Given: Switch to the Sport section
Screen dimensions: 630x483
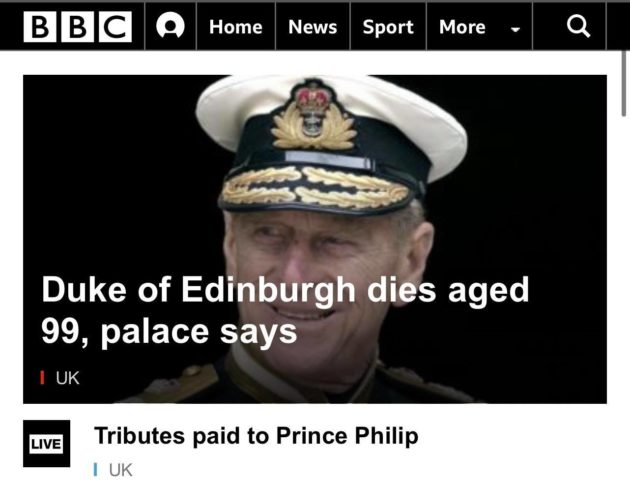Looking at the screenshot, I should tap(388, 27).
